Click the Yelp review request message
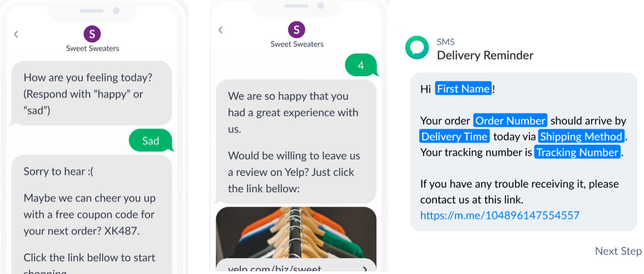Viewport: 644px width, 274px height. click(x=296, y=142)
